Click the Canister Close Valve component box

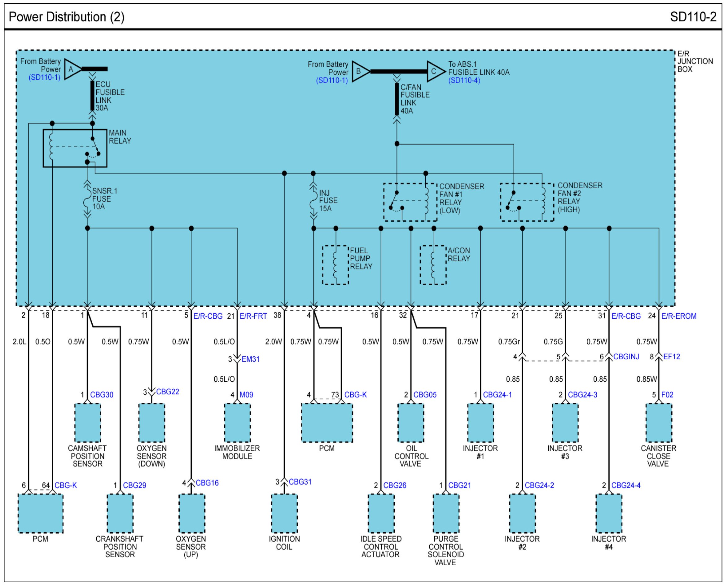pos(658,423)
